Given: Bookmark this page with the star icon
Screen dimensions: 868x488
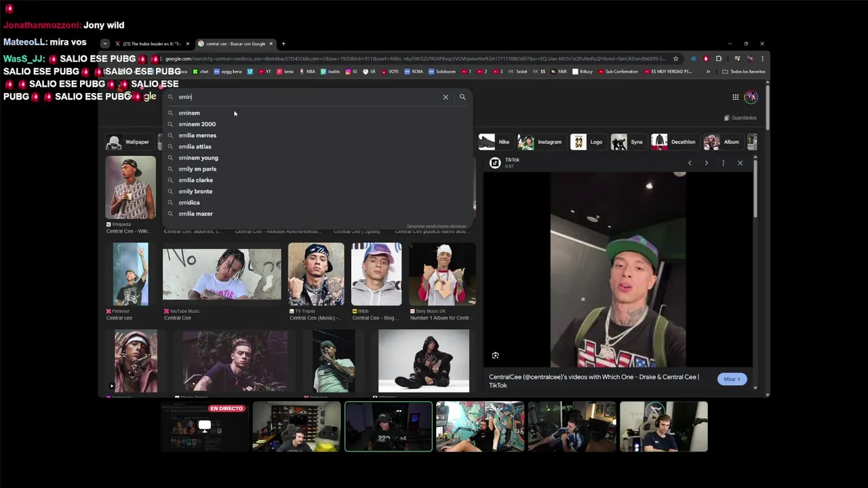Looking at the screenshot, I should (x=675, y=58).
